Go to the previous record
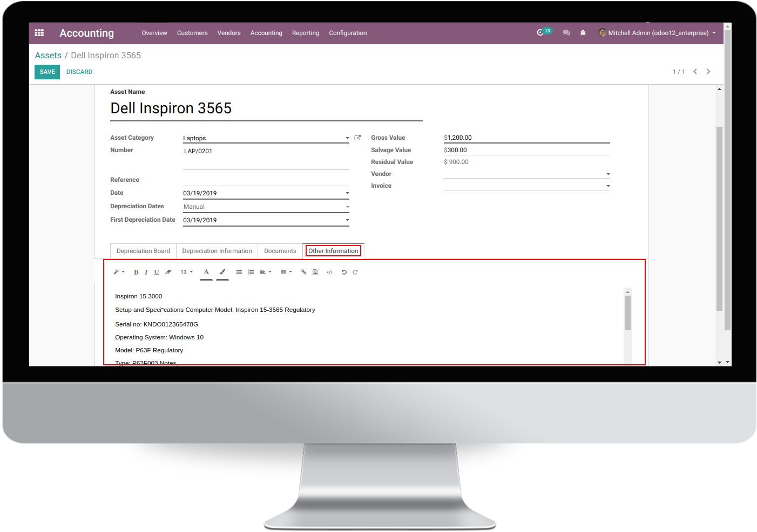757x532 pixels. (x=695, y=72)
